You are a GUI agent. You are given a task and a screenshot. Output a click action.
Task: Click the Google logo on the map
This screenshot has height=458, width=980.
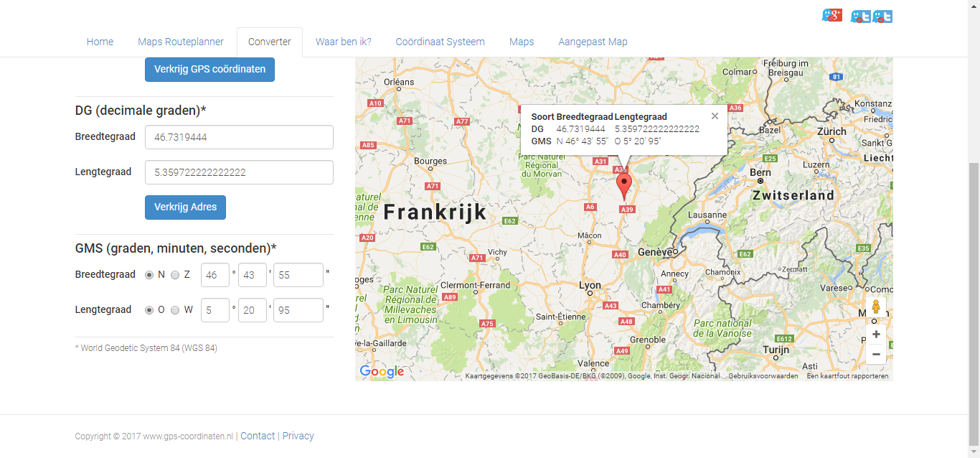coord(382,371)
